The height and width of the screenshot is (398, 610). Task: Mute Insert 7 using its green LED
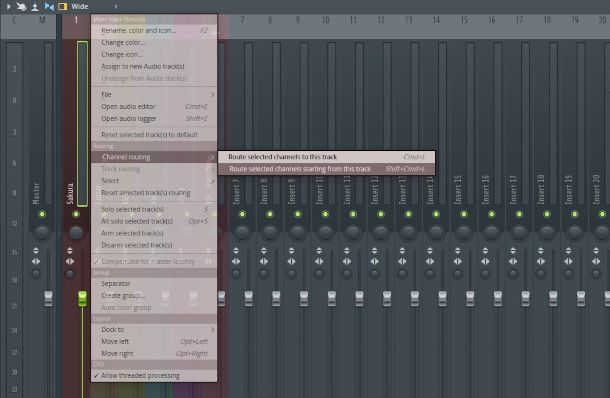click(x=242, y=214)
